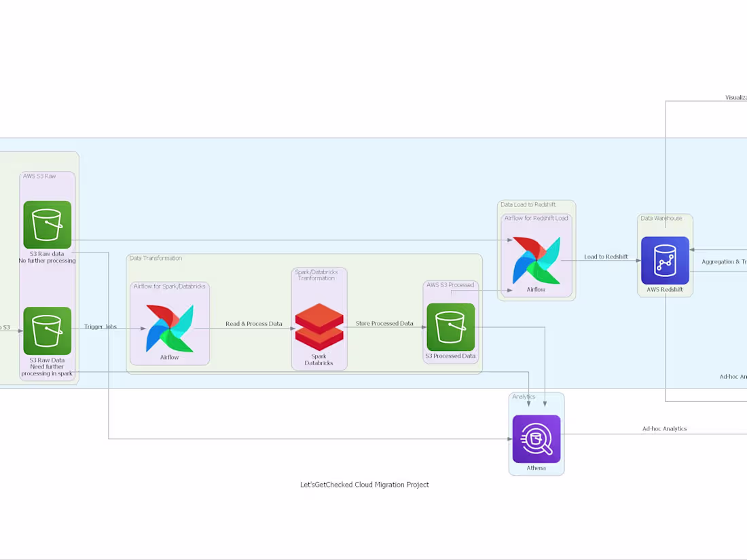Select the S3 Processed Data bucket icon
Viewport: 747px width, 560px height.
450,328
